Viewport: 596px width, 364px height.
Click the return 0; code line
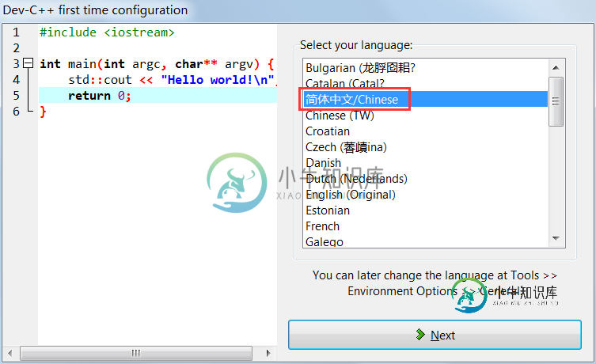158,96
